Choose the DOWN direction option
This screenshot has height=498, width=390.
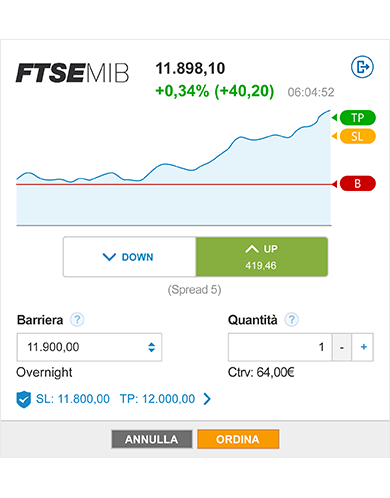[x=129, y=257]
